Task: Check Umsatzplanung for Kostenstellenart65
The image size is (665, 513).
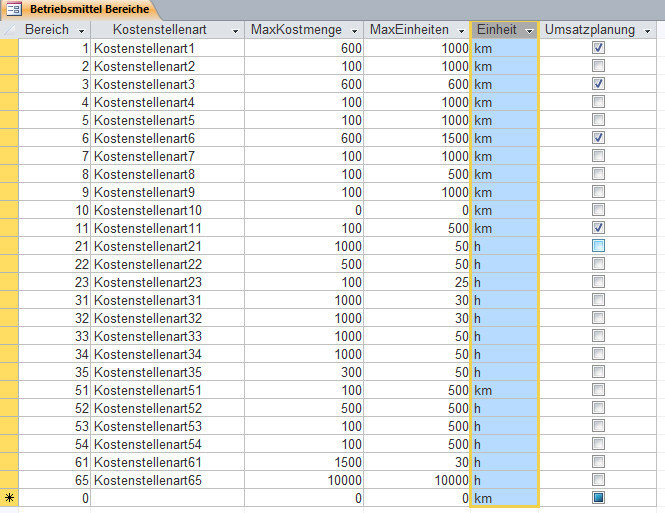Action: coord(598,480)
